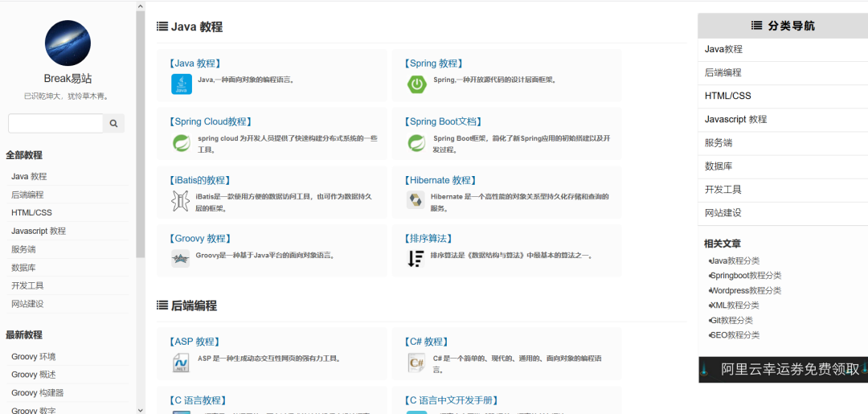Choose 后端编程 in 分类导航 panel
This screenshot has width=868, height=414.
coord(783,72)
